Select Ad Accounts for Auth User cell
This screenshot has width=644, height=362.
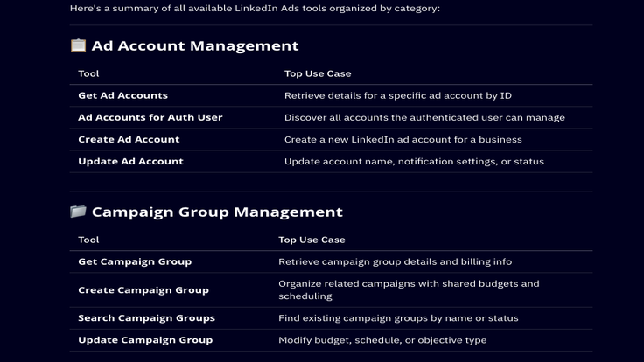(150, 117)
